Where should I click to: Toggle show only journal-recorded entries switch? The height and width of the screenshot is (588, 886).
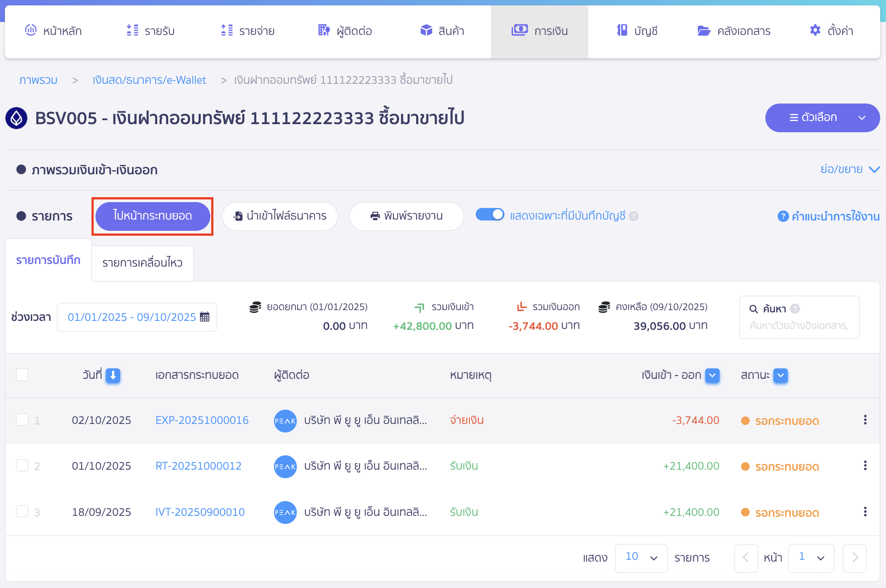(x=490, y=215)
